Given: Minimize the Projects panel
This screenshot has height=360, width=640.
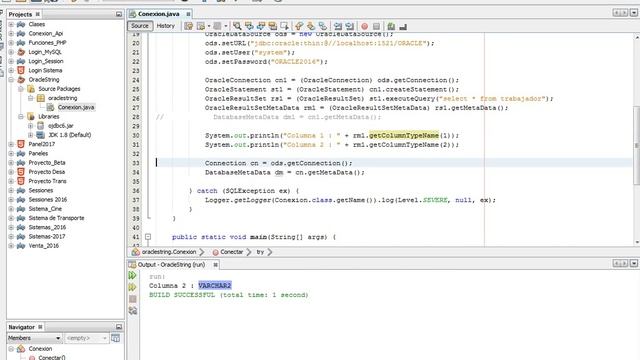Looking at the screenshot, I should click(x=119, y=14).
